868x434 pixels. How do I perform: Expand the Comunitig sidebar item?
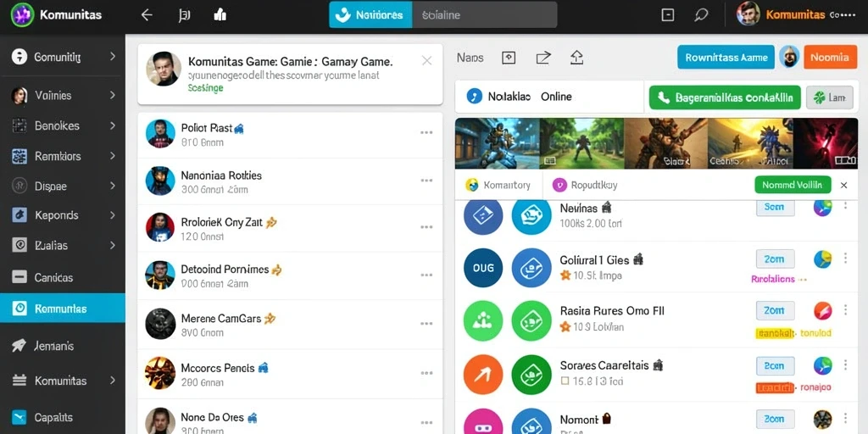[113, 57]
